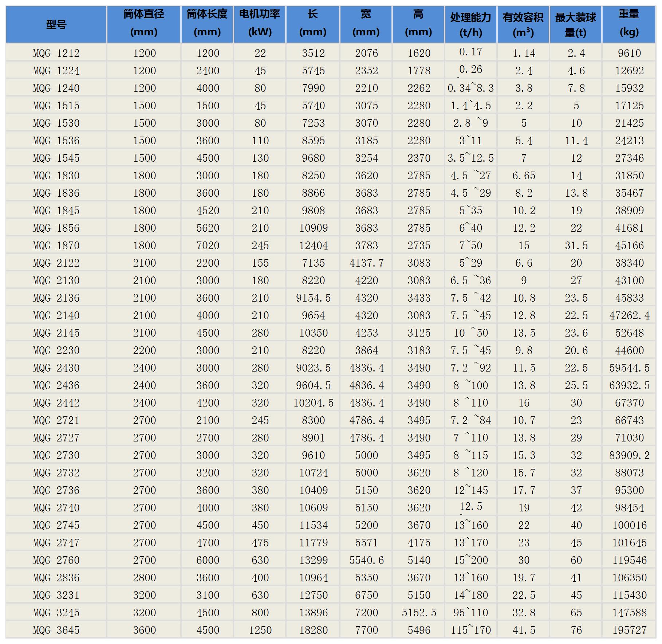Screen dimensions: 662x644
Task: Select the MQG 2736 model cell
Action: coord(56,490)
